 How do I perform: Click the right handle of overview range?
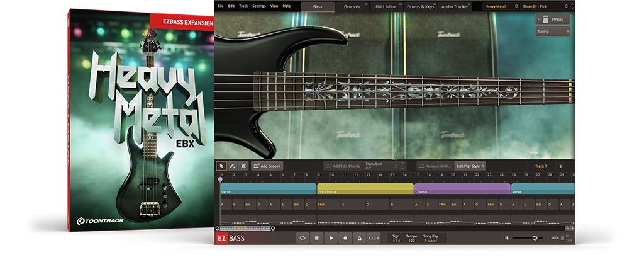tap(273, 228)
